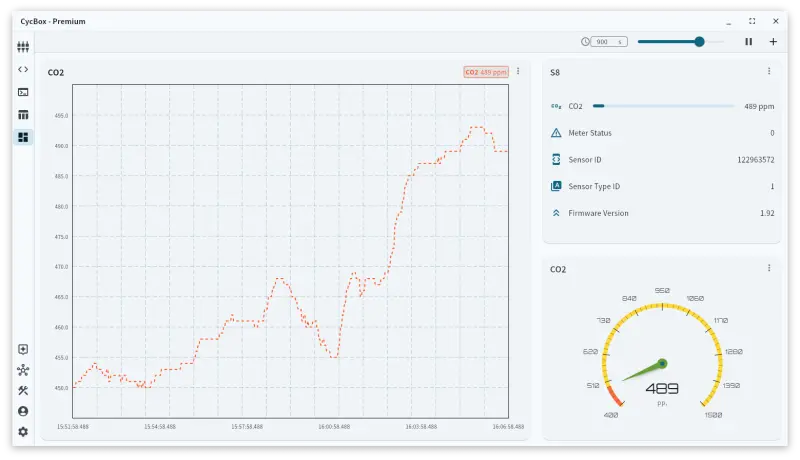Click the 900 s time window field
Screen dimensions: 800x460
604,42
